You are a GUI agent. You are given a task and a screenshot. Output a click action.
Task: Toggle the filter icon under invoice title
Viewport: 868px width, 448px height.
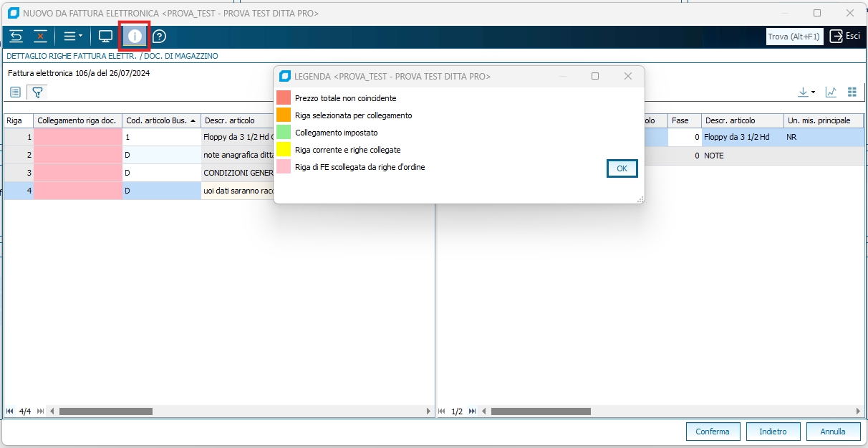coord(37,92)
